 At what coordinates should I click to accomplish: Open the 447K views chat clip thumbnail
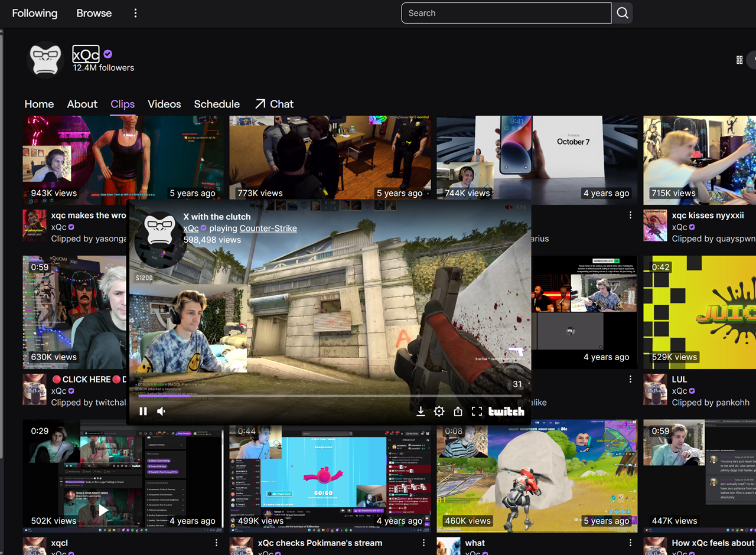(699, 476)
